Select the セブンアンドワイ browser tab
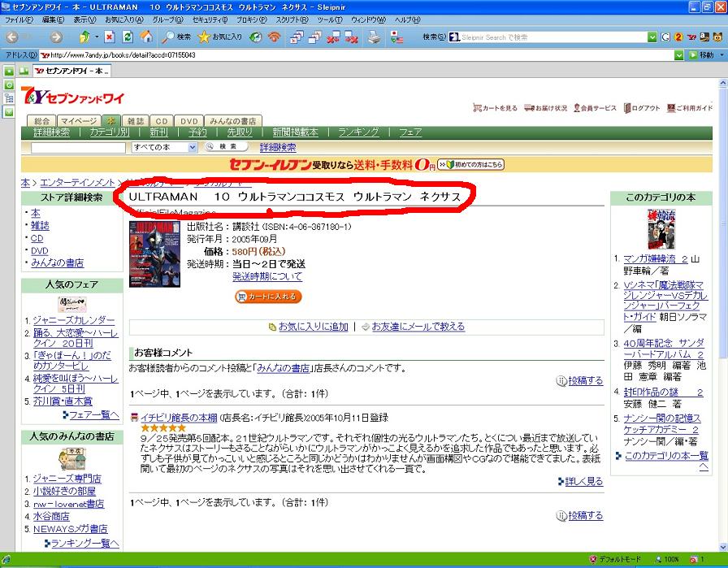Viewport: 728px width, 568px height. [x=72, y=71]
